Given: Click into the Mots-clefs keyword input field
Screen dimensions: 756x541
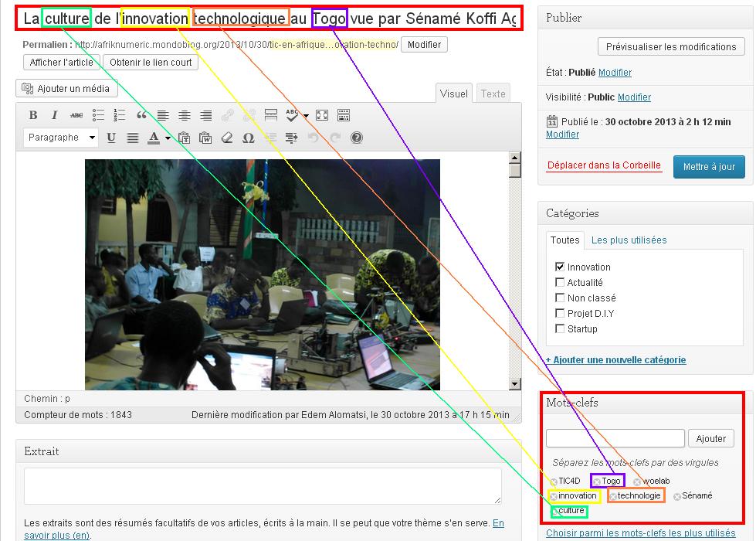Looking at the screenshot, I should [615, 438].
